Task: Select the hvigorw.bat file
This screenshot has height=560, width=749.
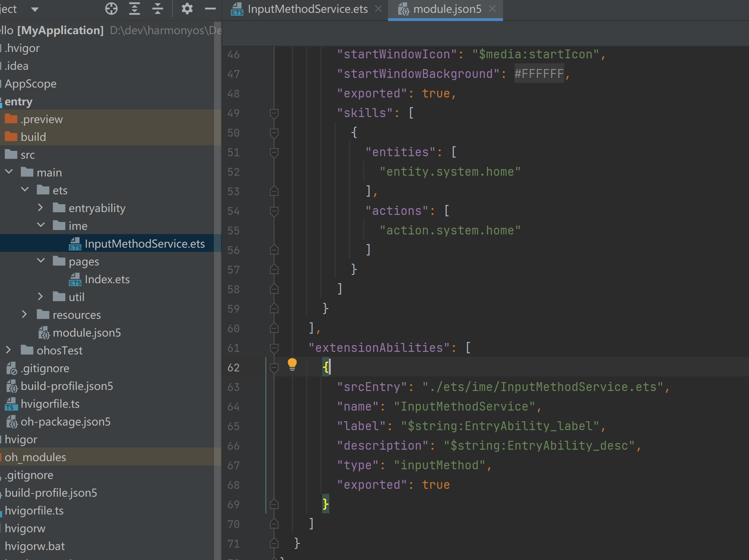Action: coord(35,546)
